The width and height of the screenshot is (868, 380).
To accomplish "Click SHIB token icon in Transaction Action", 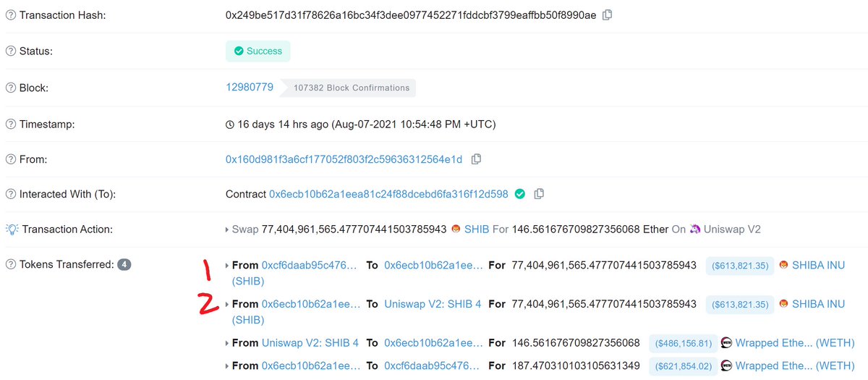I will point(456,229).
